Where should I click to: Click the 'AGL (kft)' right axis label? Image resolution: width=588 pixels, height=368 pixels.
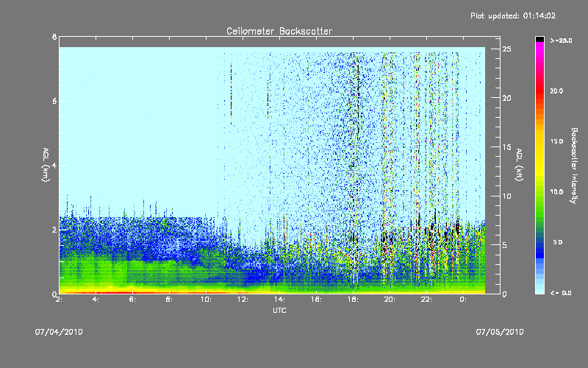click(x=519, y=165)
